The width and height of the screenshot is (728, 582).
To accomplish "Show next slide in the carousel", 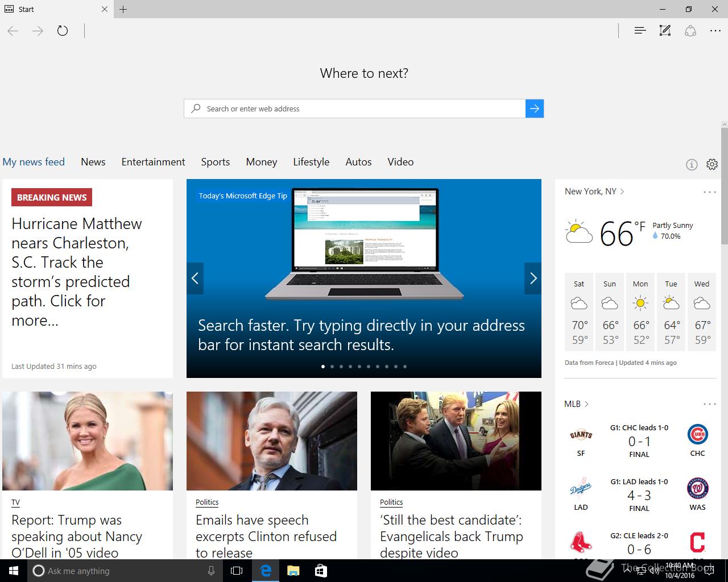I will [533, 278].
